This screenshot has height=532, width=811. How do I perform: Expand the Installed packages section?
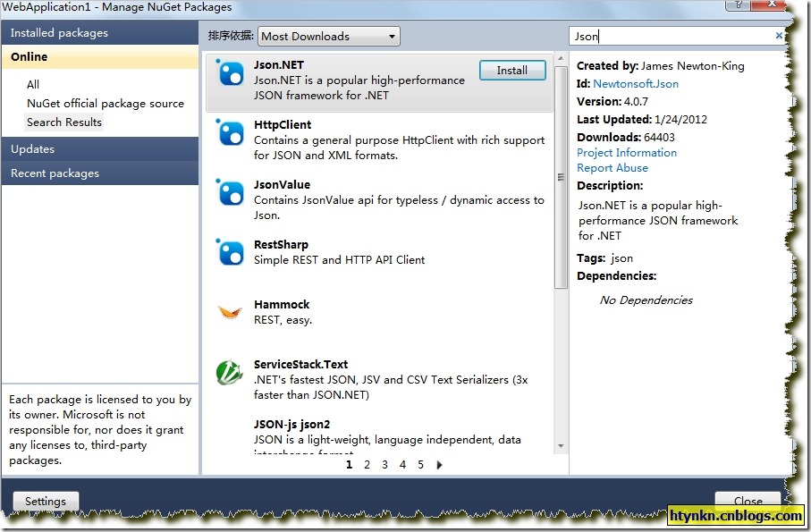[100, 32]
